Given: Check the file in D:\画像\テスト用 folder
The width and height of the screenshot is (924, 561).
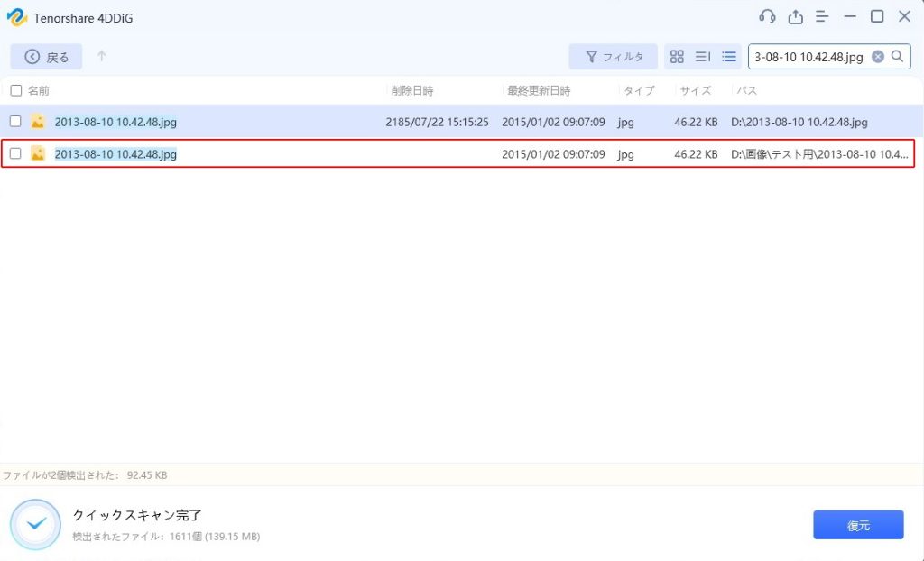Looking at the screenshot, I should (x=15, y=154).
